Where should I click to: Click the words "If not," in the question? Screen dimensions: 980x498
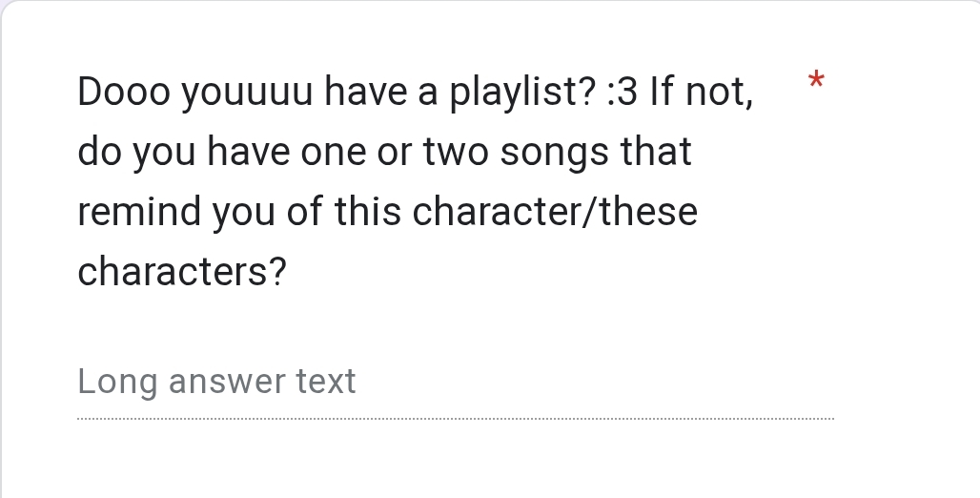click(x=702, y=93)
